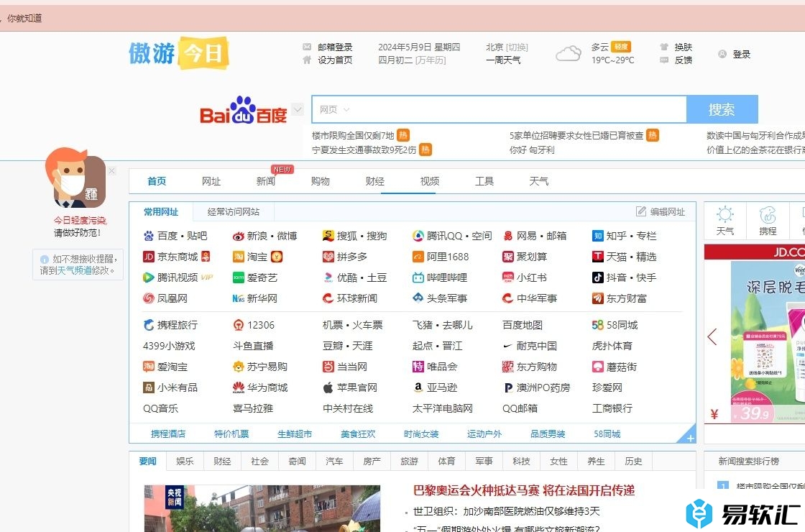
Task: Click the 编辑网址 edit icon
Action: tap(640, 211)
